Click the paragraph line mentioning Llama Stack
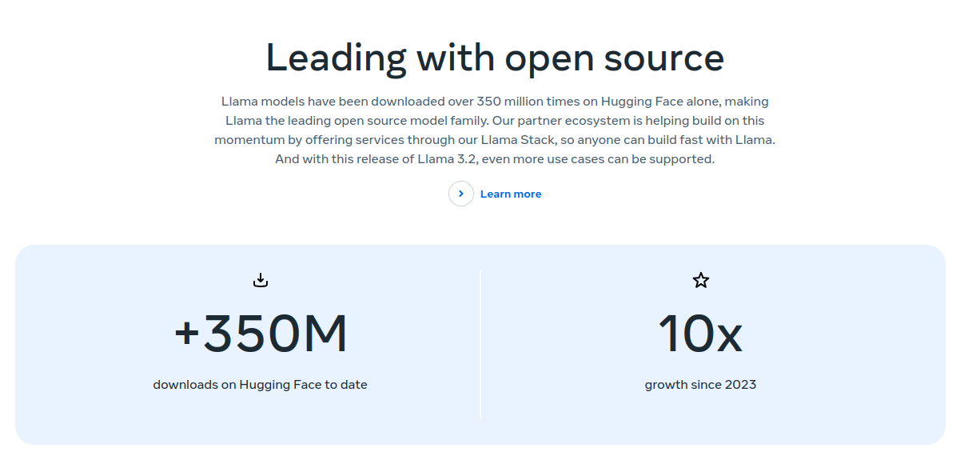The image size is (980, 456). coord(495,140)
